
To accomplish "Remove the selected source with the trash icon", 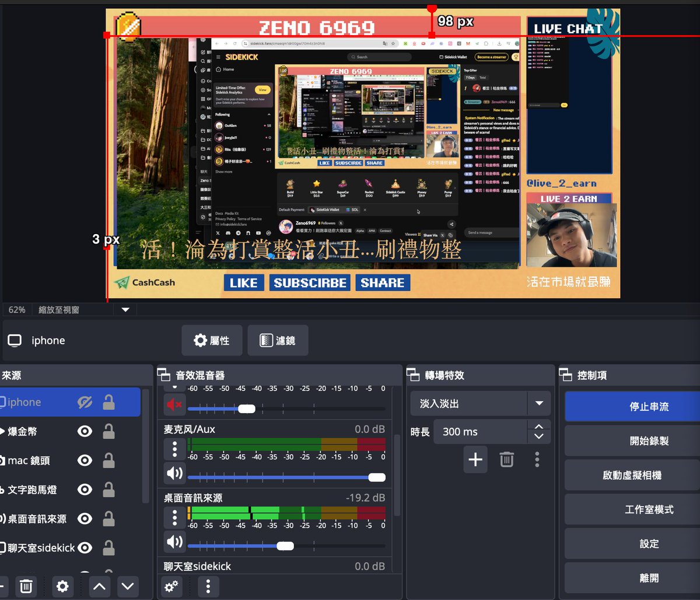I will click(26, 586).
